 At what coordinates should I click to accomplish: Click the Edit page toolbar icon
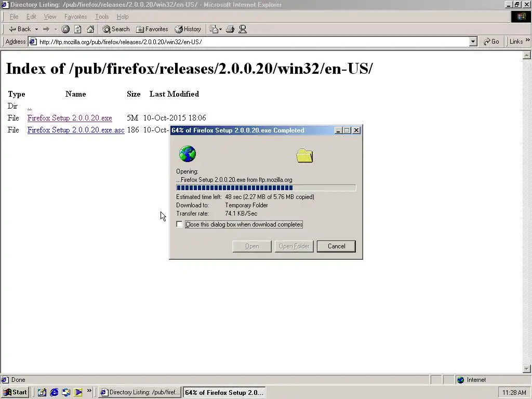click(214, 29)
